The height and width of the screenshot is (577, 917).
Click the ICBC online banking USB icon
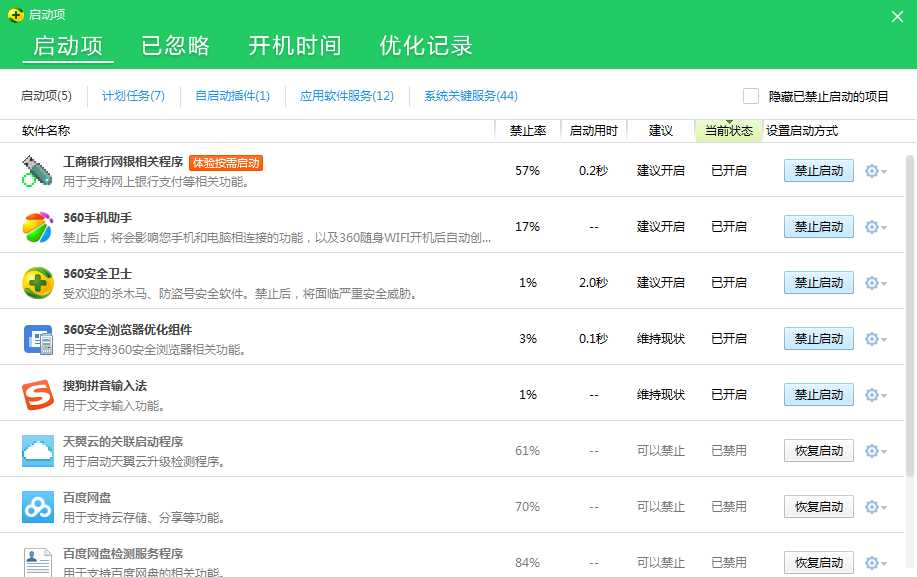click(36, 171)
